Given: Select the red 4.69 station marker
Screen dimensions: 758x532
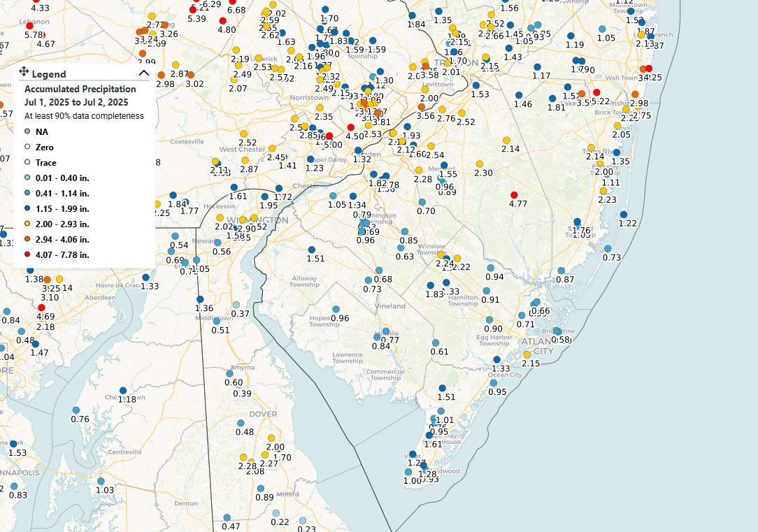Looking at the screenshot, I should pyautogui.click(x=41, y=308).
